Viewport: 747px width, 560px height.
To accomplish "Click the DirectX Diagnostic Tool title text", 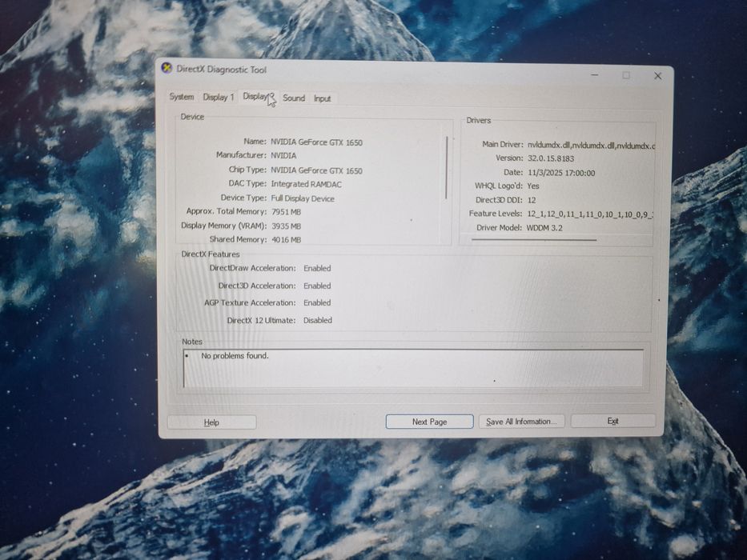I will coord(222,70).
